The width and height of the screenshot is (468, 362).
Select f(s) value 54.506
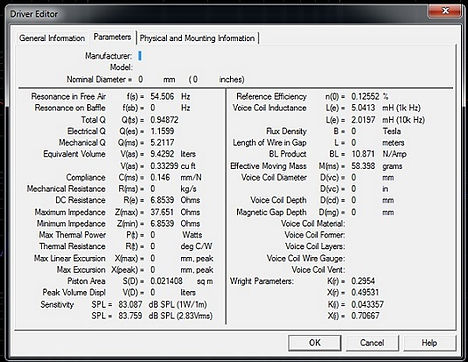(x=162, y=97)
